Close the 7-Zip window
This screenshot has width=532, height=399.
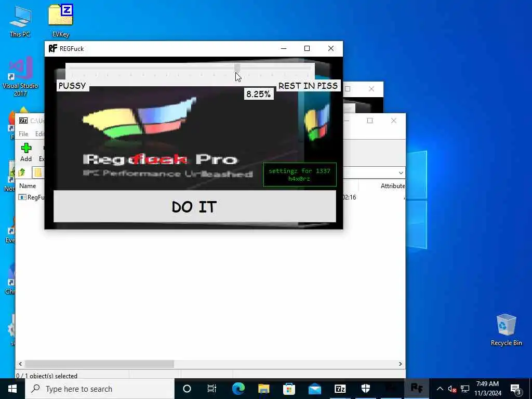[x=394, y=121]
